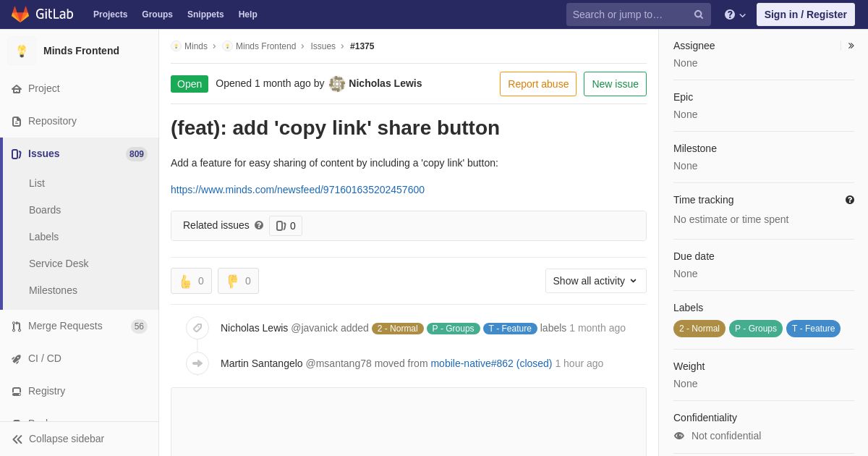Click No estimate or time spent text
The height and width of the screenshot is (456, 868).
tap(731, 219)
